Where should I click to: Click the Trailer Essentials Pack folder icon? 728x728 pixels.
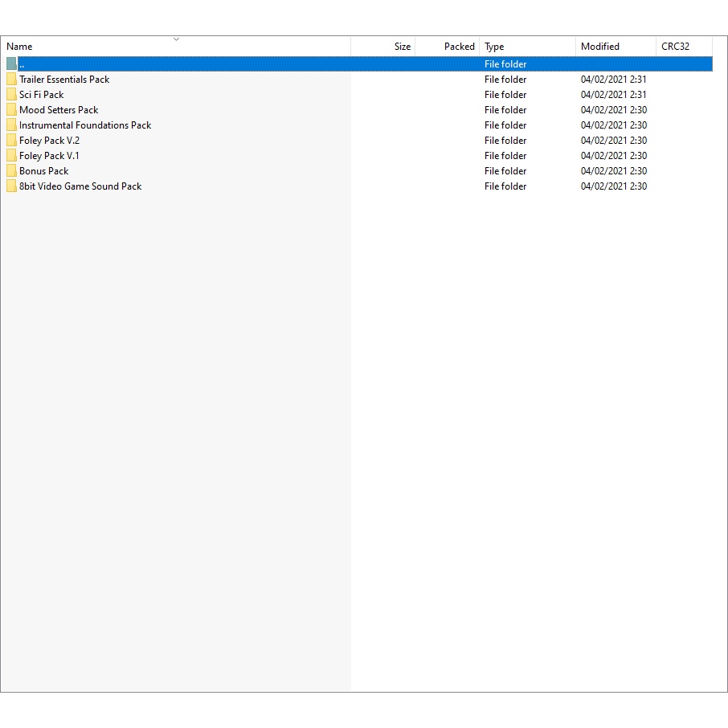11,80
